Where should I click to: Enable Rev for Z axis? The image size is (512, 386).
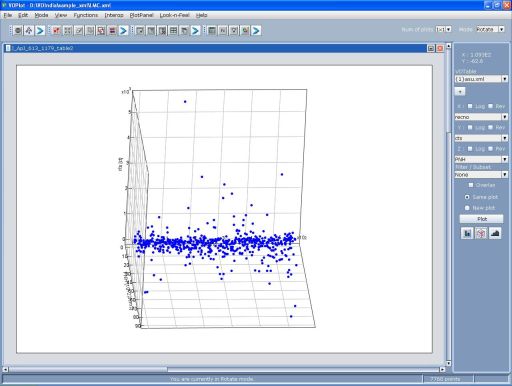[x=491, y=149]
